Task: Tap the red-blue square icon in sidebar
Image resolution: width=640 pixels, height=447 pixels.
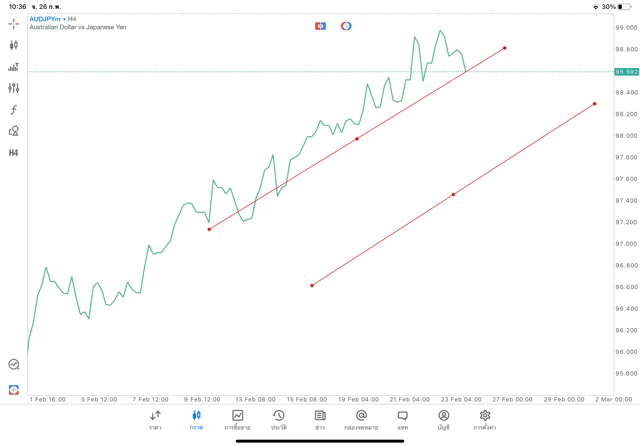Action: pos(13,389)
